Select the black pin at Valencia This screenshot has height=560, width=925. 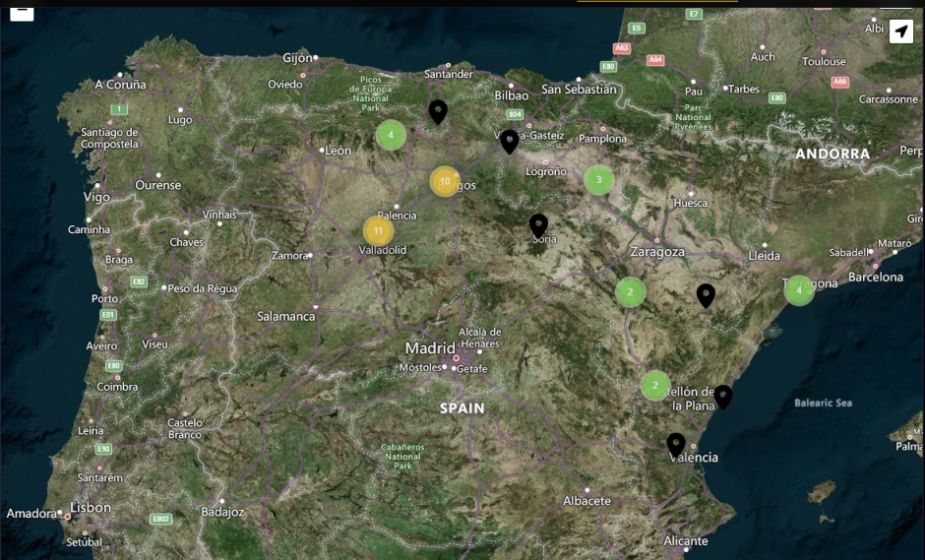[676, 445]
